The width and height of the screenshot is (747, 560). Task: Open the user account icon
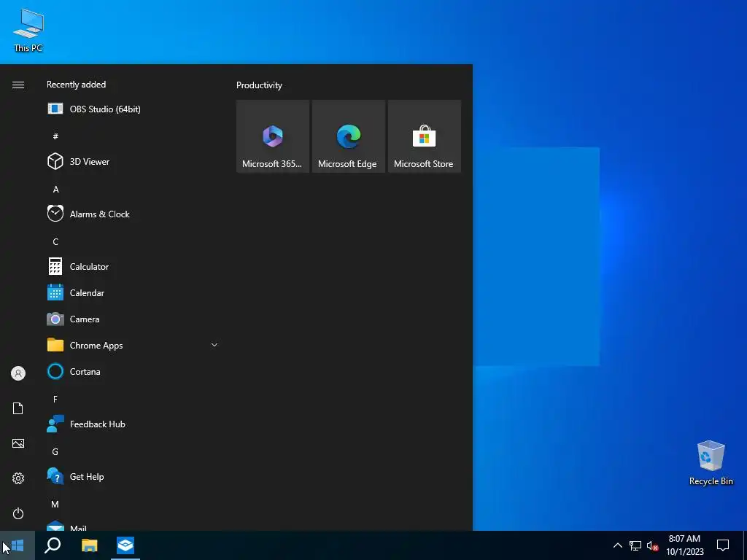coord(18,373)
